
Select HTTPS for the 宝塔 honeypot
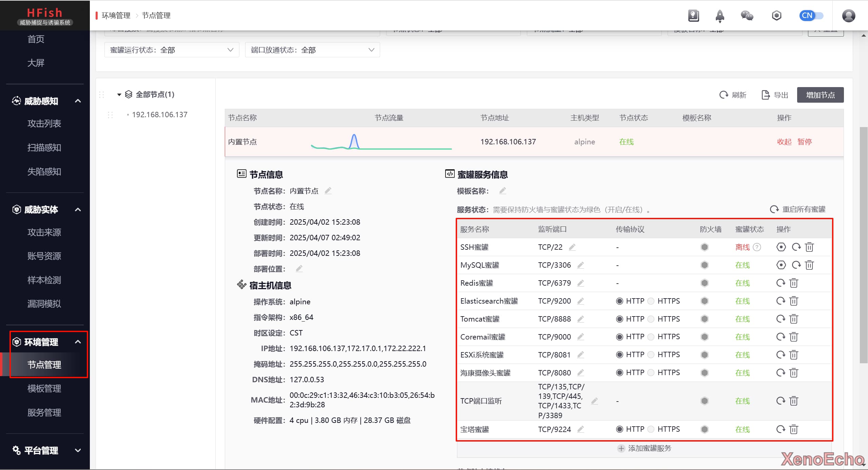tap(651, 429)
